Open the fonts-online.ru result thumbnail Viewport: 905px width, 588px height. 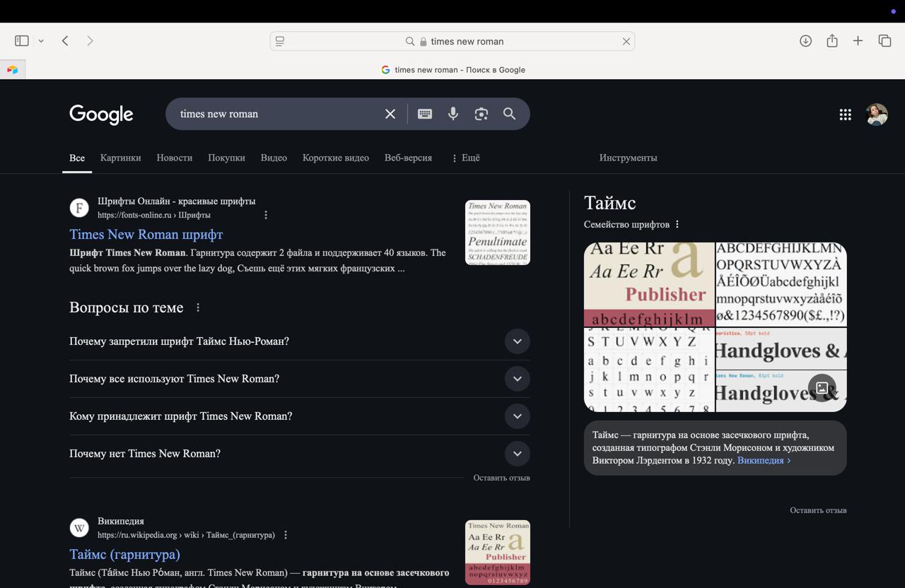coord(498,233)
